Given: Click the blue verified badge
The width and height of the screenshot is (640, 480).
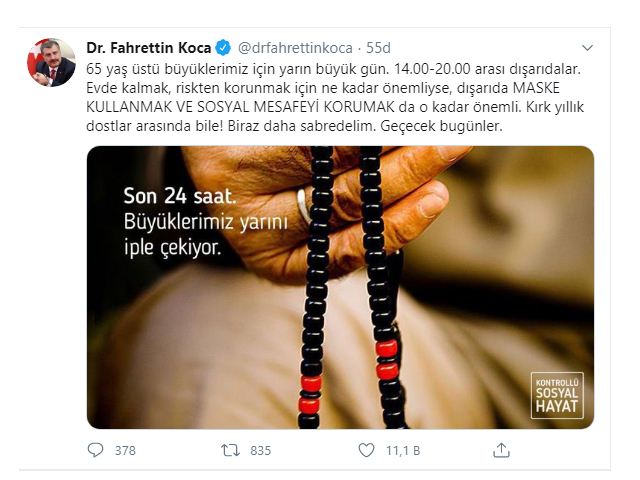Looking at the screenshot, I should click(x=223, y=48).
